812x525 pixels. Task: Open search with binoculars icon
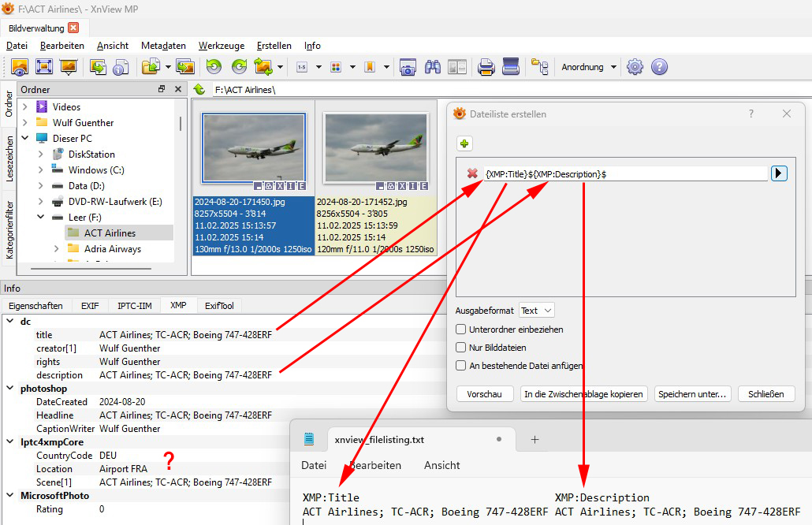433,67
